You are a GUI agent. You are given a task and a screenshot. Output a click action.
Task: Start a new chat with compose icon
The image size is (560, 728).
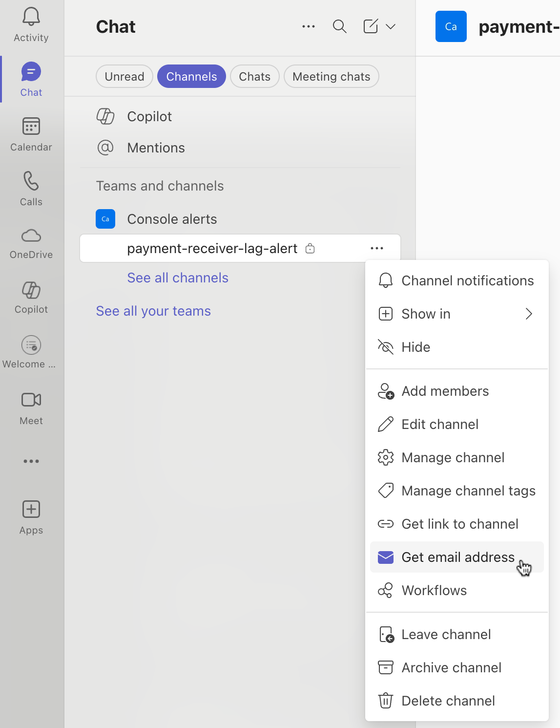pos(371,26)
